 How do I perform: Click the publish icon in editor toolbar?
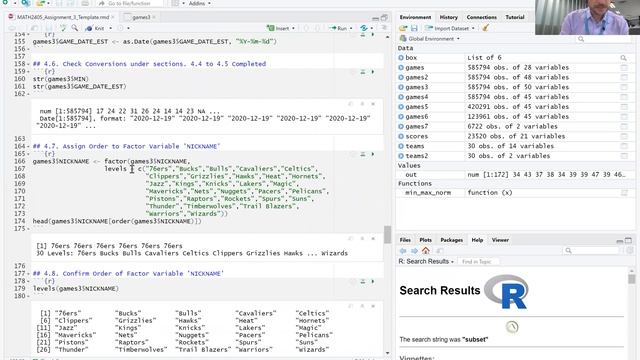[364, 28]
